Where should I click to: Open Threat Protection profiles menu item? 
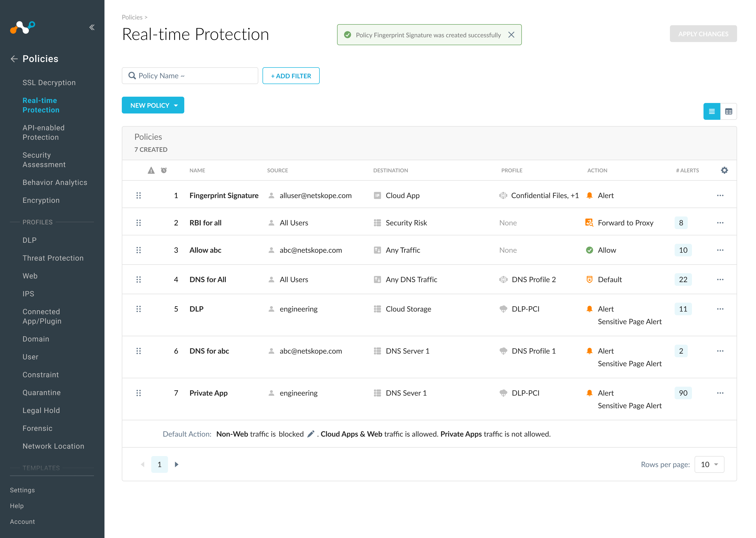pyautogui.click(x=53, y=258)
